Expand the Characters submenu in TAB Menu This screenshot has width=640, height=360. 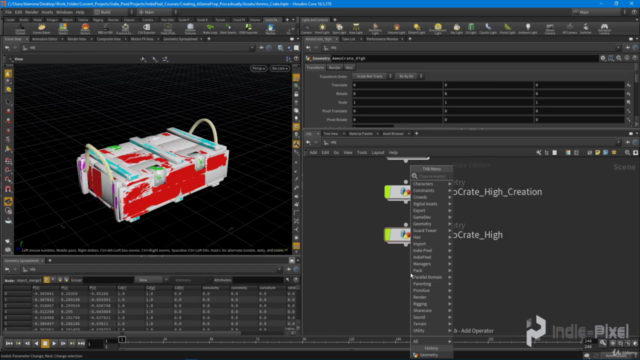pos(431,184)
